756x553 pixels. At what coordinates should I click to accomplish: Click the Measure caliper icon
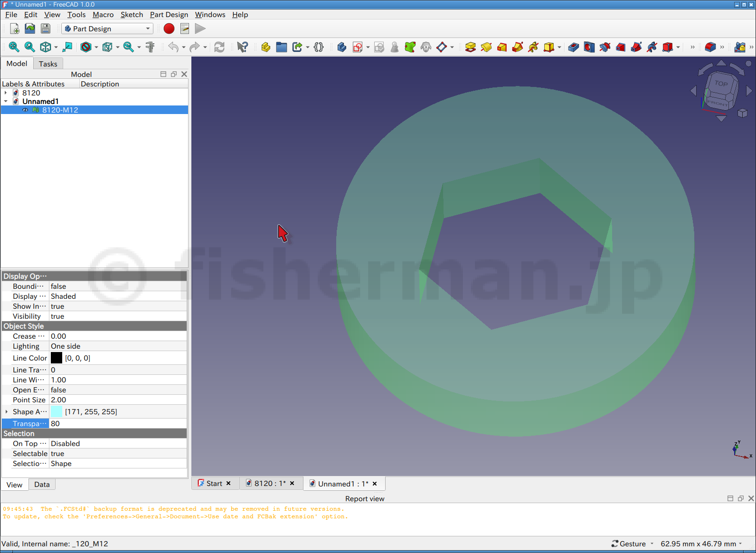[150, 47]
